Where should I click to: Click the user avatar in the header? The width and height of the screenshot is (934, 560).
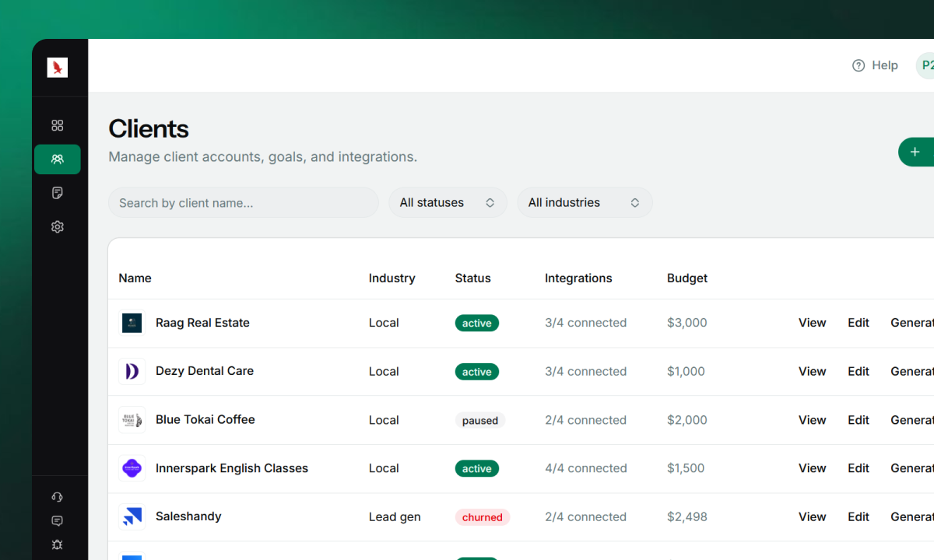point(925,65)
